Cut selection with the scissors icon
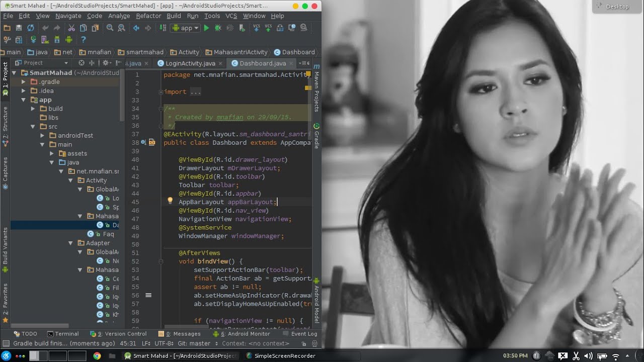This screenshot has width=644, height=362. [x=71, y=28]
